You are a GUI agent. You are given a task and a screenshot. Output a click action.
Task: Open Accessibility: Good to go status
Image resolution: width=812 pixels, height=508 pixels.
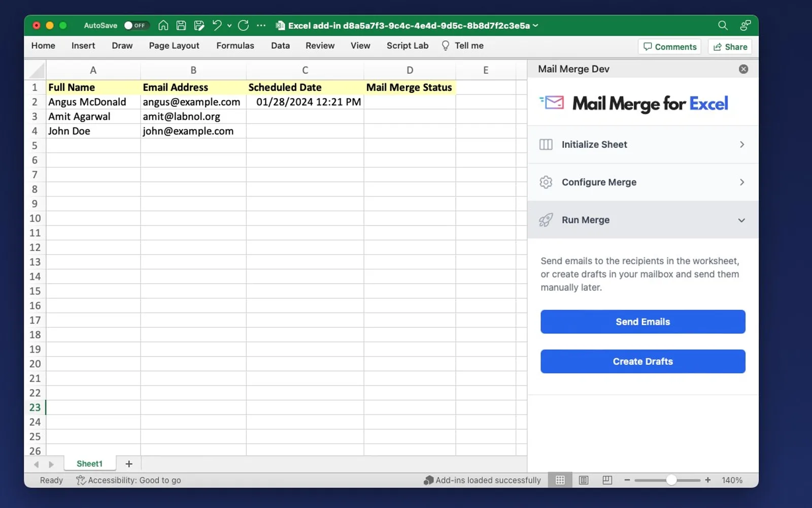pyautogui.click(x=128, y=480)
